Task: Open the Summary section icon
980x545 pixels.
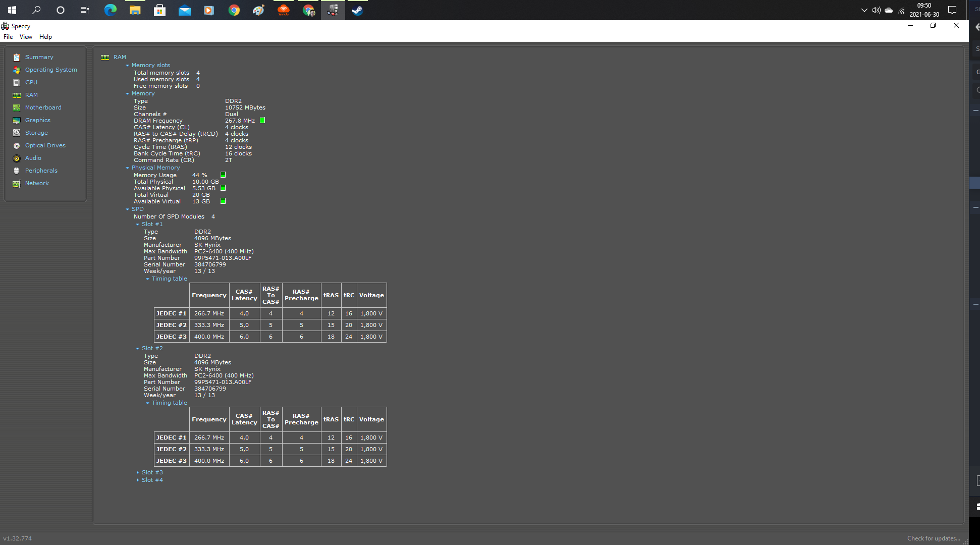Action: click(x=17, y=58)
